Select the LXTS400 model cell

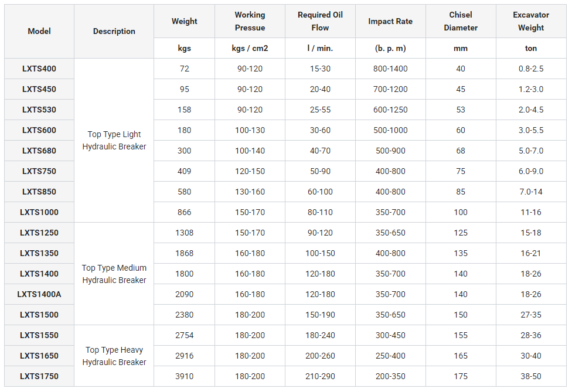[39, 69]
